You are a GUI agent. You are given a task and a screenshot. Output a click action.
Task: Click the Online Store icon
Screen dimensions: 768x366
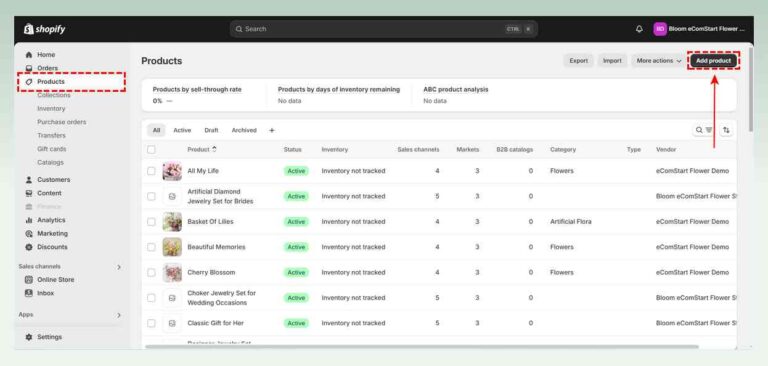(29, 280)
